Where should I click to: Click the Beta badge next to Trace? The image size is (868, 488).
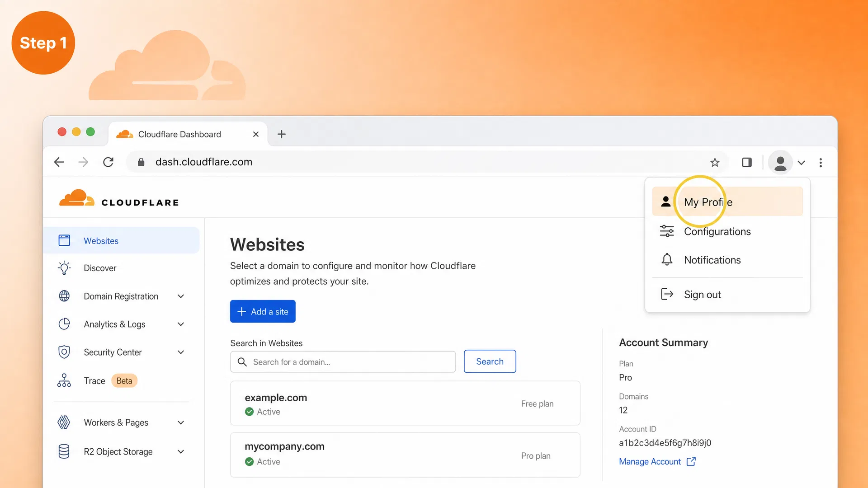(124, 381)
